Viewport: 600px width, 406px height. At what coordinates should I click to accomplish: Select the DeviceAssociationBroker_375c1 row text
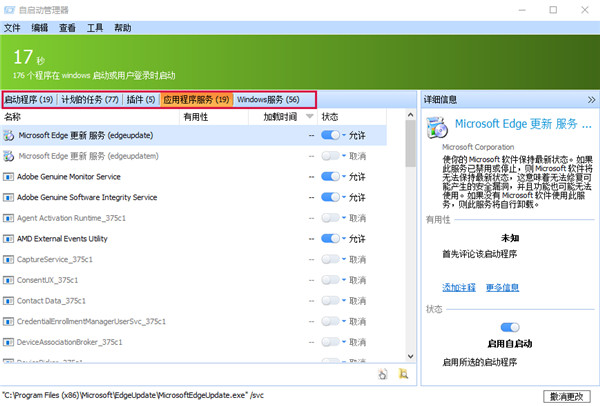click(x=69, y=342)
